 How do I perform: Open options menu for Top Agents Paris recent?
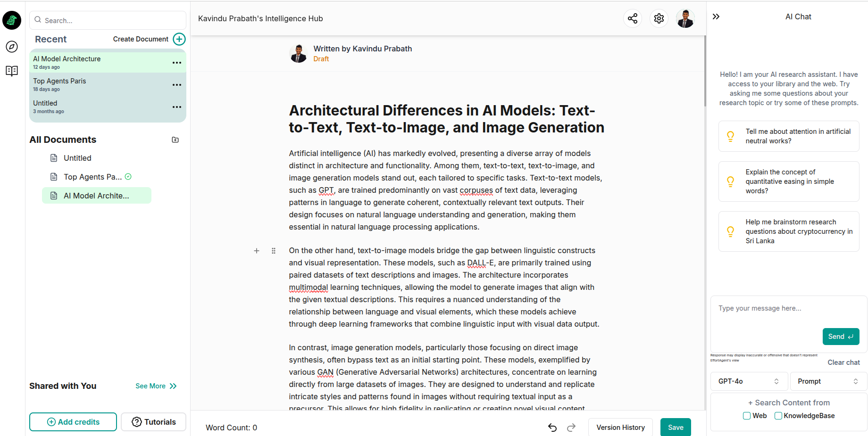tap(177, 85)
